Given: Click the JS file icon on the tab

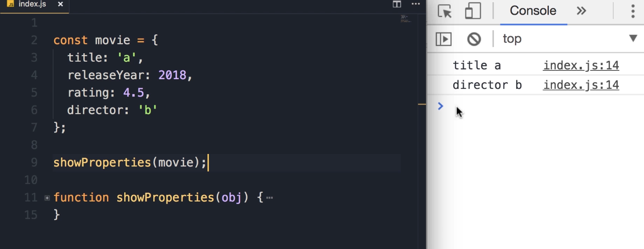Looking at the screenshot, I should point(11,4).
